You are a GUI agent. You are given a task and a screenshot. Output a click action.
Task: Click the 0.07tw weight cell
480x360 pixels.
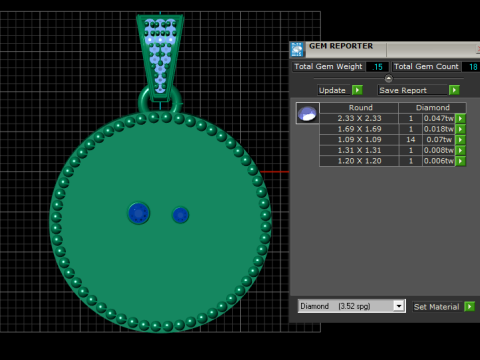pyautogui.click(x=439, y=140)
